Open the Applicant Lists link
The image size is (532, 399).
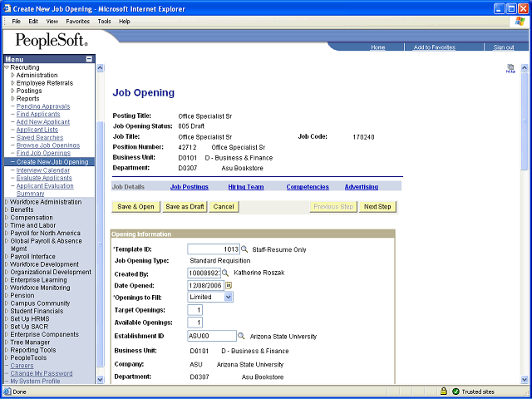37,130
